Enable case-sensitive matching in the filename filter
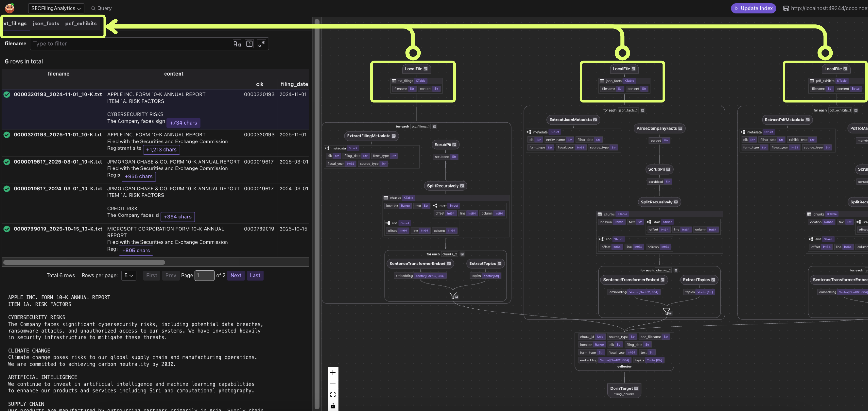 (237, 44)
